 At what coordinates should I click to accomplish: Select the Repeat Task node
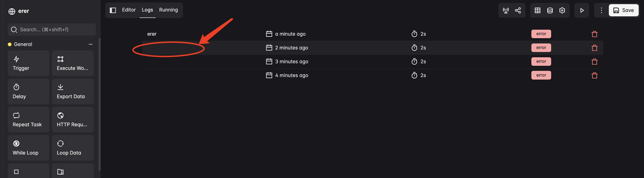[28, 120]
